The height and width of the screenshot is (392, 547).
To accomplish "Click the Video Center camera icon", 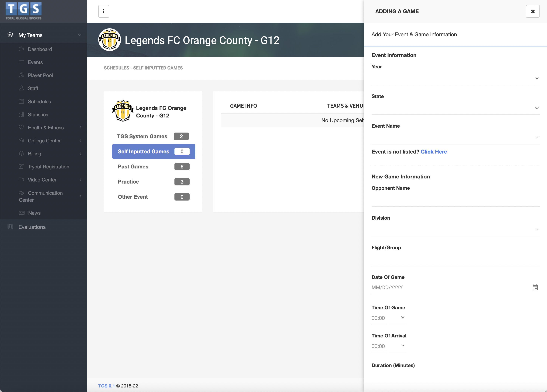I will tap(22, 180).
